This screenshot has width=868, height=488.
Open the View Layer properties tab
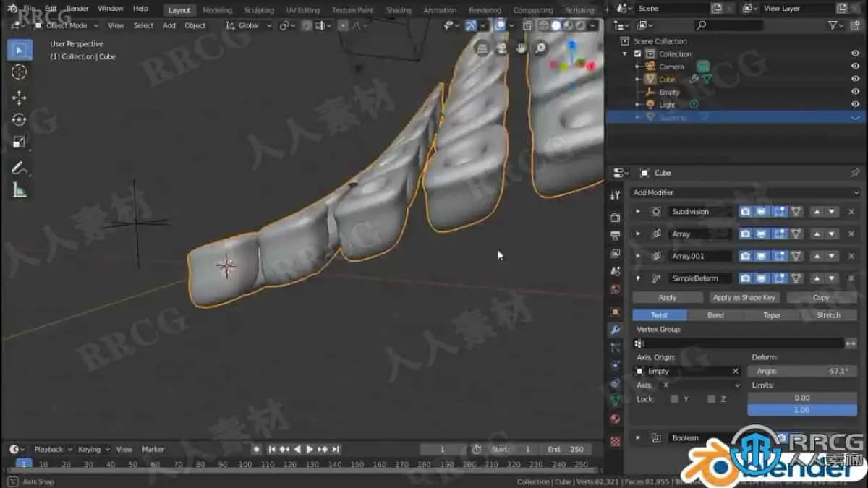pyautogui.click(x=615, y=254)
